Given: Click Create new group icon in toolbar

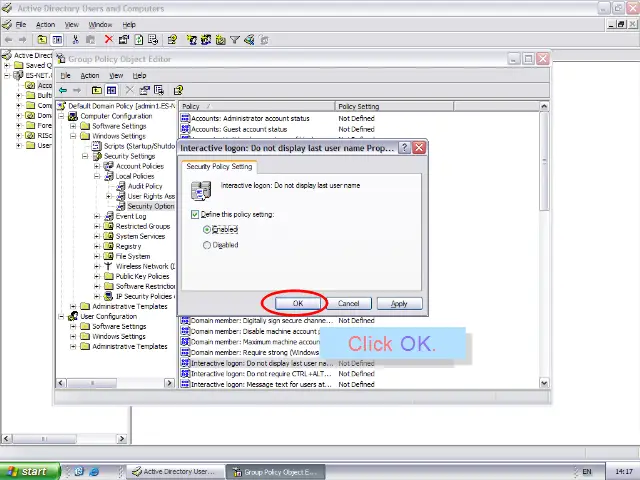Looking at the screenshot, I should click(206, 40).
